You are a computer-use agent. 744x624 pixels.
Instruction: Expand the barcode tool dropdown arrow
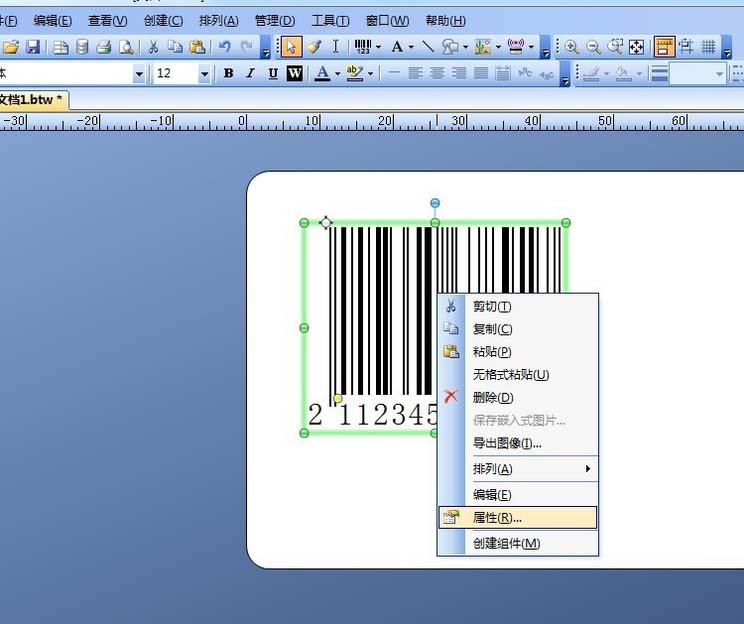pyautogui.click(x=378, y=47)
